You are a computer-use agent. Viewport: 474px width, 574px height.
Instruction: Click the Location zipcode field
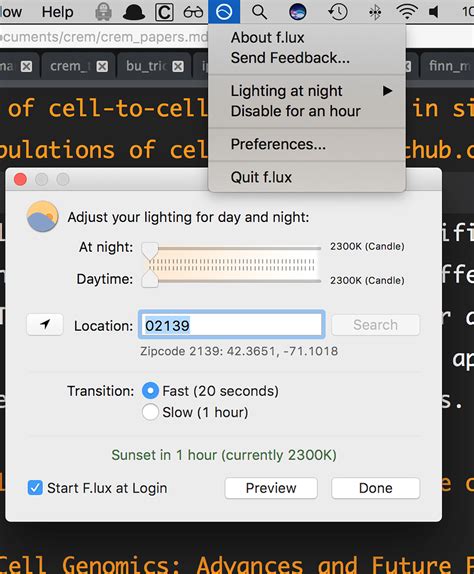(x=232, y=325)
